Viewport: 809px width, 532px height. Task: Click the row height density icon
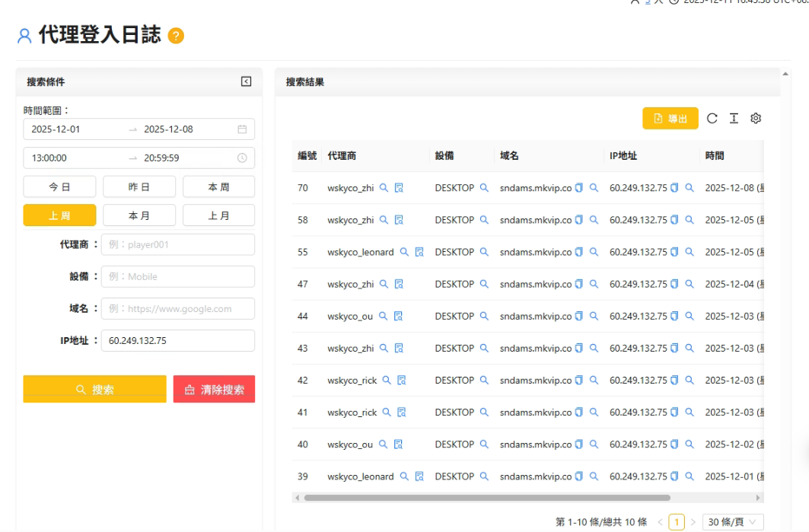[x=734, y=118]
